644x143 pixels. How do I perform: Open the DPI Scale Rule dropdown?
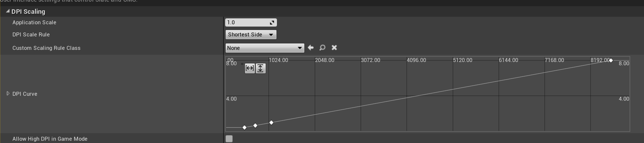pyautogui.click(x=251, y=35)
